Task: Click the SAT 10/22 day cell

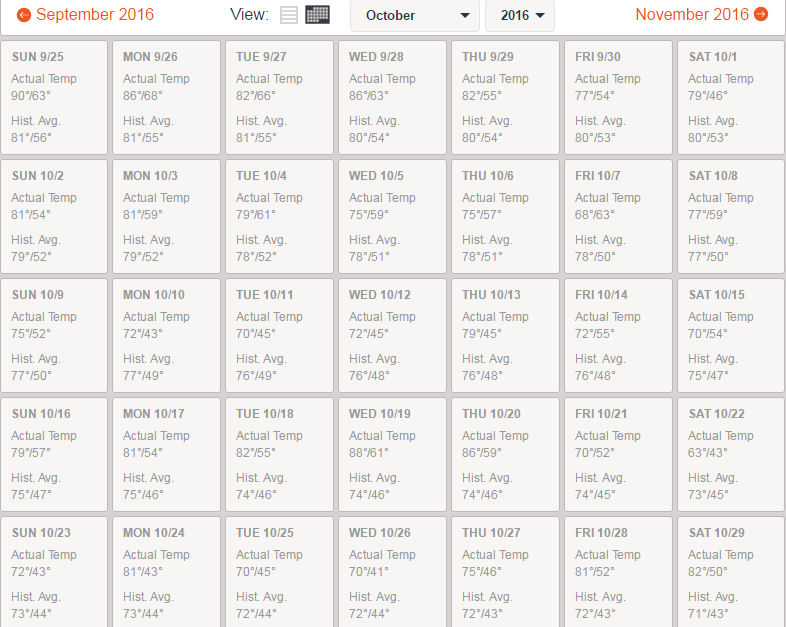Action: coord(731,455)
